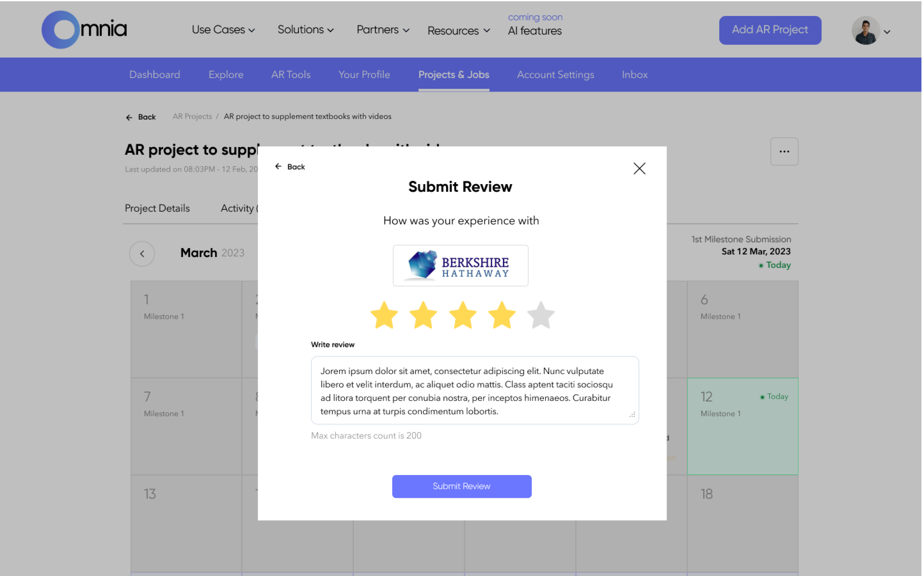The image size is (924, 576).
Task: Click calendar day 1 cell
Action: pyautogui.click(x=186, y=330)
